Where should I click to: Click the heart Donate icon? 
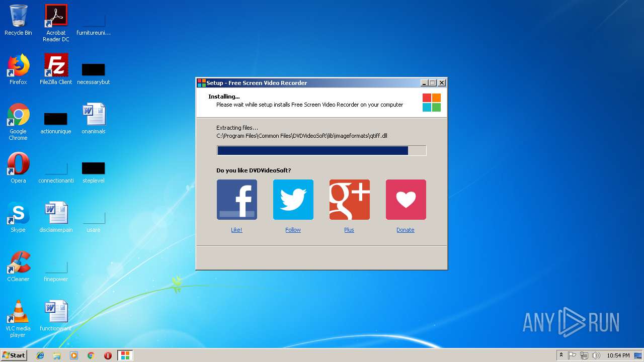(406, 200)
